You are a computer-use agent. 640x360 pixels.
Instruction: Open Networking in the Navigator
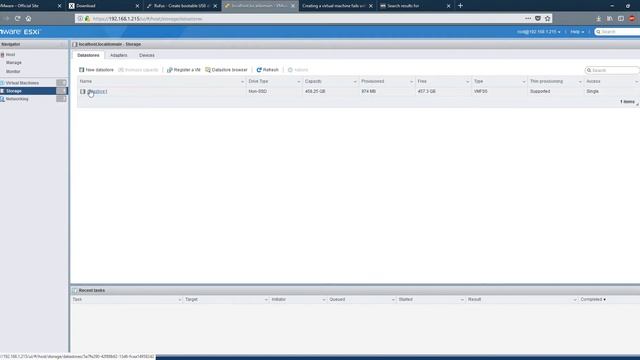tap(17, 99)
